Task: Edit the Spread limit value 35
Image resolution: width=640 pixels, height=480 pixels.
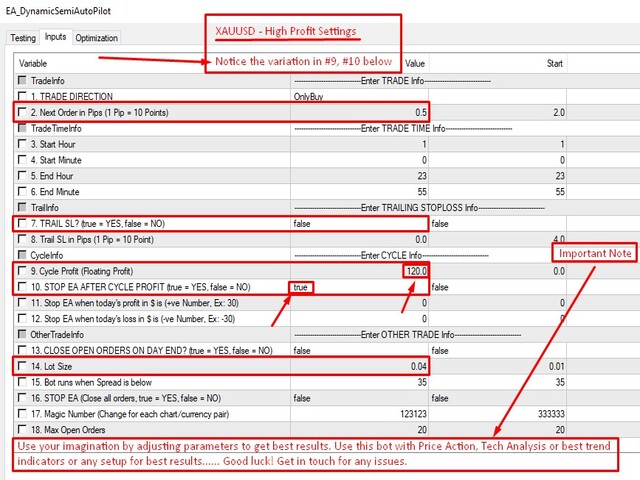Action: [360, 382]
